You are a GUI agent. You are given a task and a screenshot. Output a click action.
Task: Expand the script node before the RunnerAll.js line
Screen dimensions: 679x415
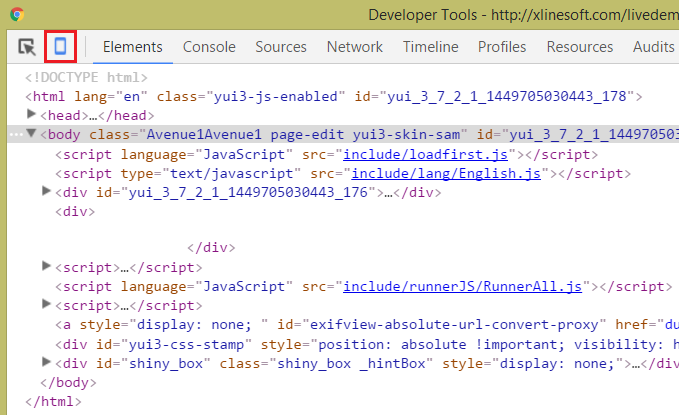[46, 266]
